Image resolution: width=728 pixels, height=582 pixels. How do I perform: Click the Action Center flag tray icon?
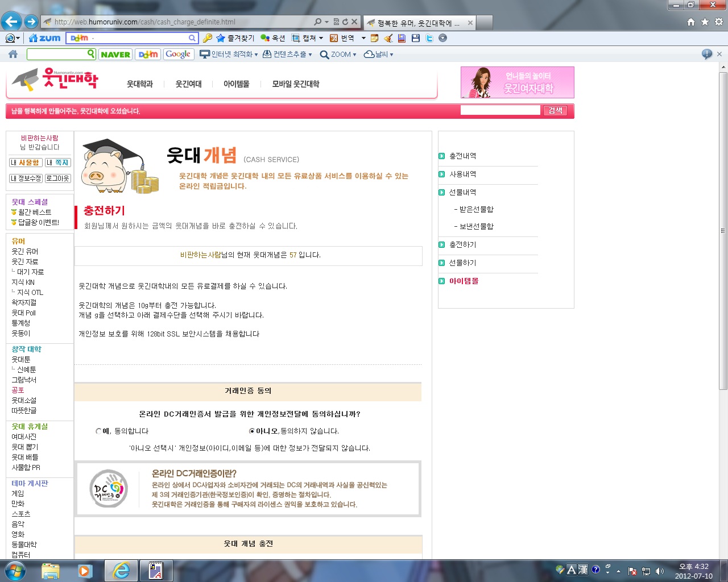[632, 571]
